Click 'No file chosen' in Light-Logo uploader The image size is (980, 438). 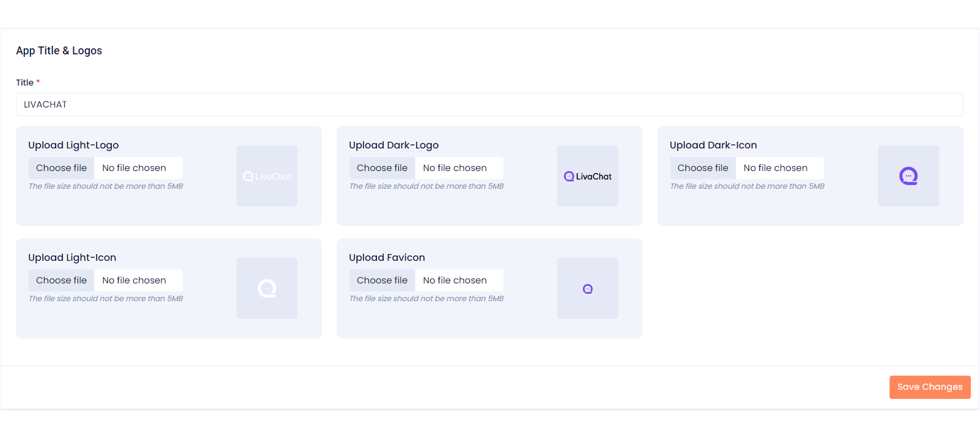[134, 168]
